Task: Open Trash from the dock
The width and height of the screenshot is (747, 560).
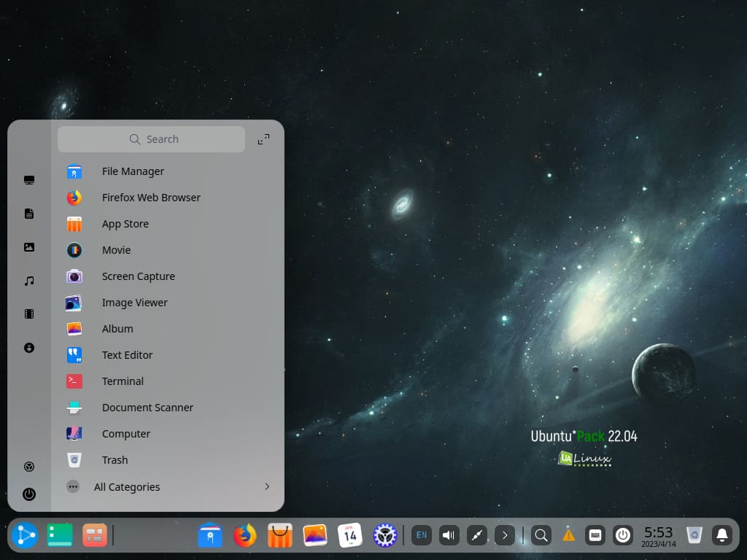Action: pyautogui.click(x=694, y=535)
